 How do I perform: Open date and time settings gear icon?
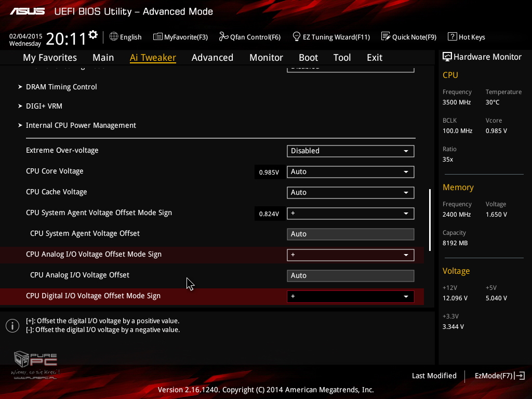tap(93, 35)
